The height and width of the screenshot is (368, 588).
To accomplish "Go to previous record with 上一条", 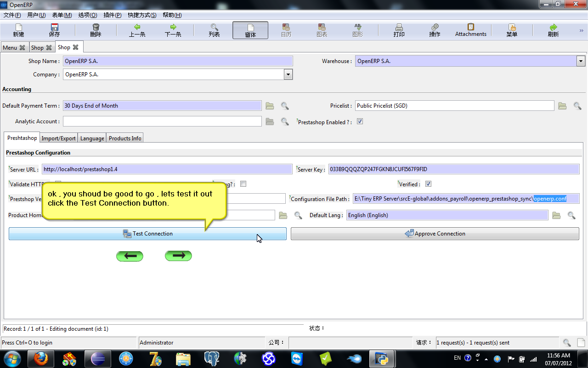I will coord(137,30).
